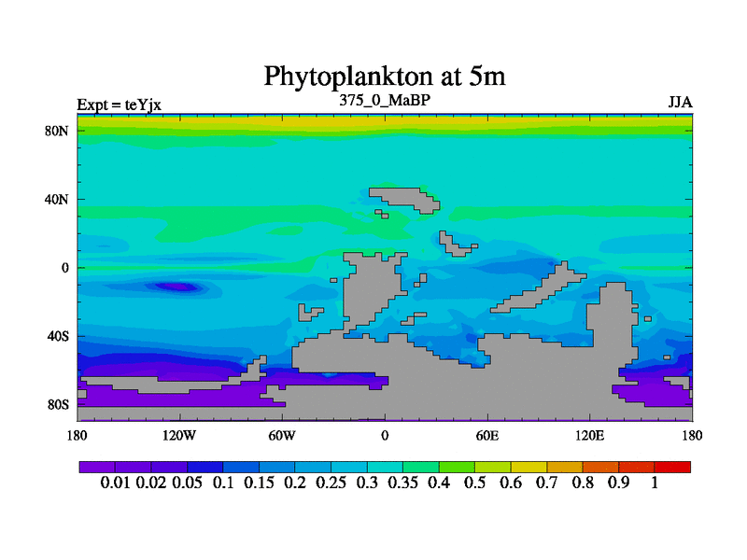Pick the yellow swatch between 0.6 and 0.7
Viewport: 747px width, 560px height.
pyautogui.click(x=529, y=467)
